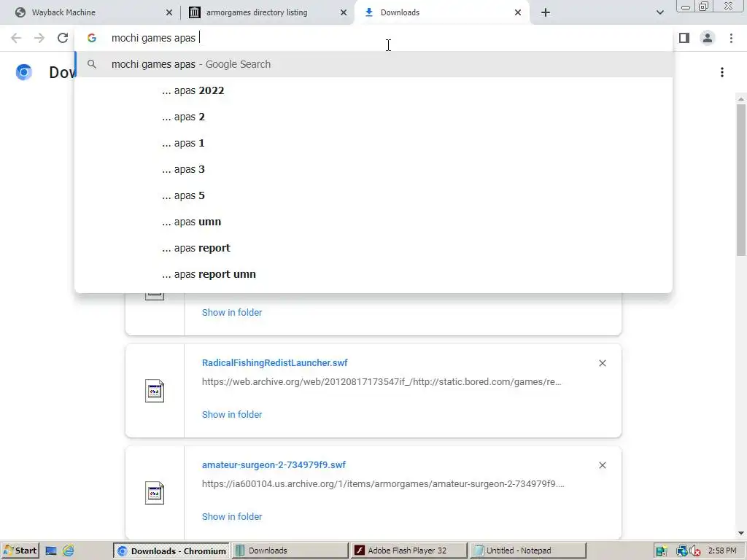
Task: Choose the '... apas umn' suggestion
Action: pos(373,222)
